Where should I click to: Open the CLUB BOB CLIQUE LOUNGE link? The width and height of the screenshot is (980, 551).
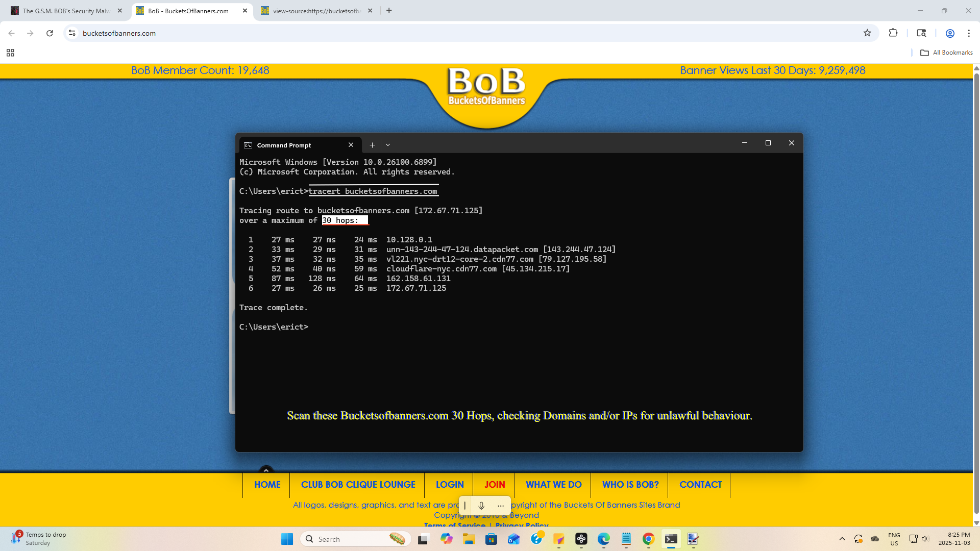(358, 485)
